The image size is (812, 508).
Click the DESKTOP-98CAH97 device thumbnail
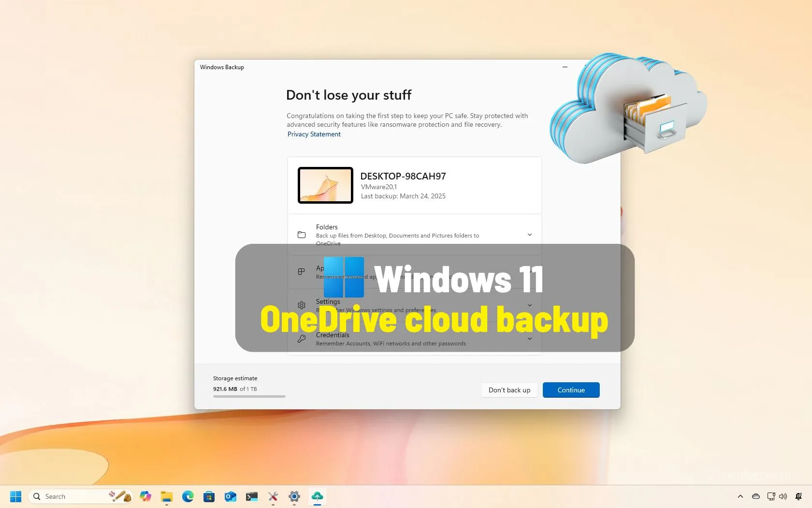tap(325, 185)
